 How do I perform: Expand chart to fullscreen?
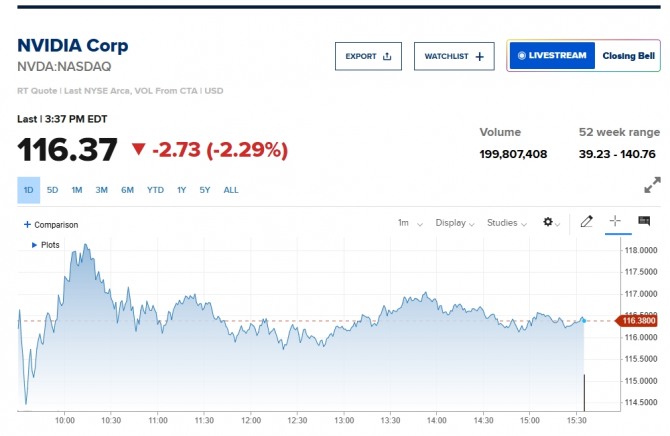[652, 185]
